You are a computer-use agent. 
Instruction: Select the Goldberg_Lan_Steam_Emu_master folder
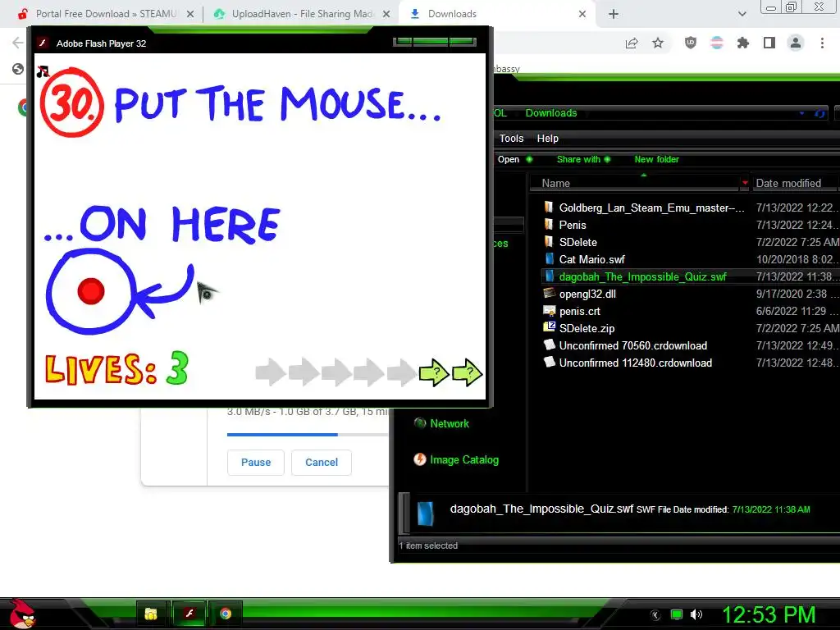pyautogui.click(x=651, y=208)
